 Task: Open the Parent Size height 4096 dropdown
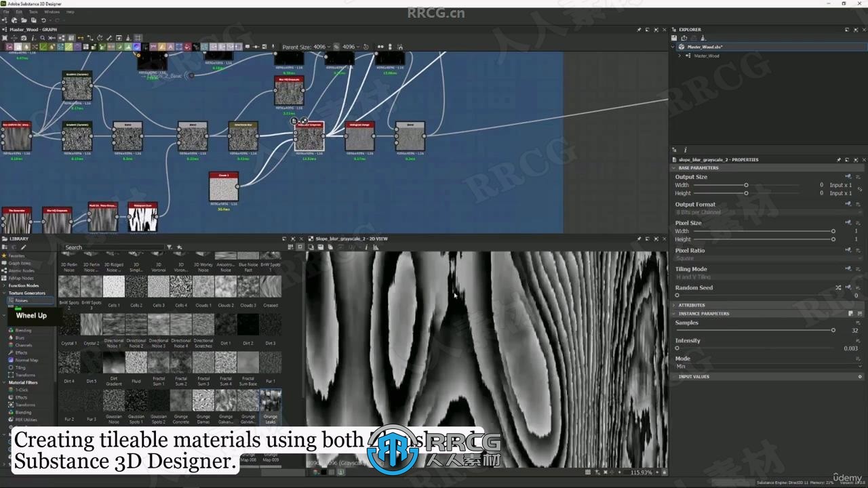point(351,47)
